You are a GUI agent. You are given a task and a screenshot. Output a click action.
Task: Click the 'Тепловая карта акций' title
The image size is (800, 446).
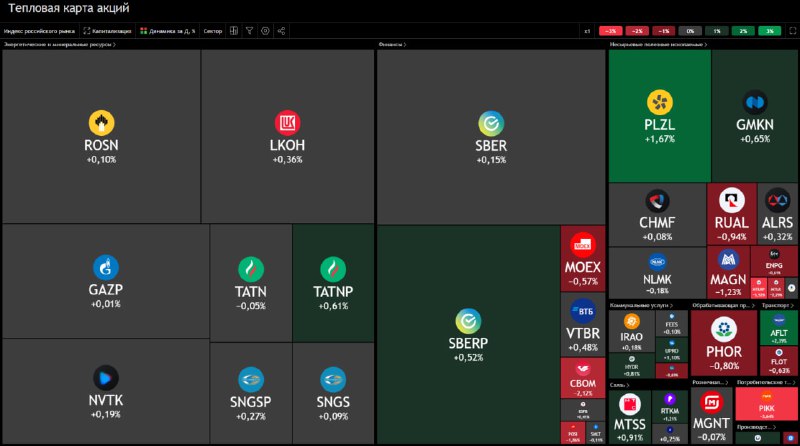[69, 8]
